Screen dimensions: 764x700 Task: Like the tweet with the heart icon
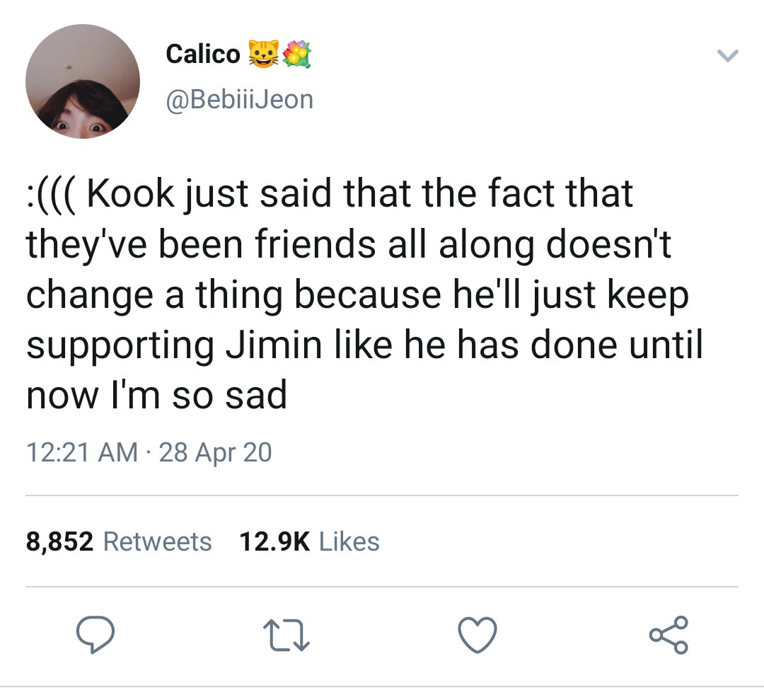[x=477, y=634]
